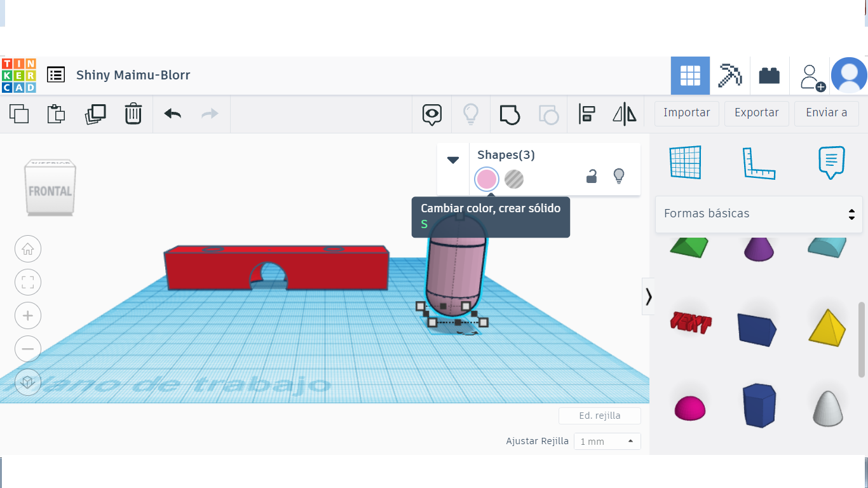Viewport: 868px width, 488px height.
Task: Pick the green roof shape
Action: click(689, 247)
